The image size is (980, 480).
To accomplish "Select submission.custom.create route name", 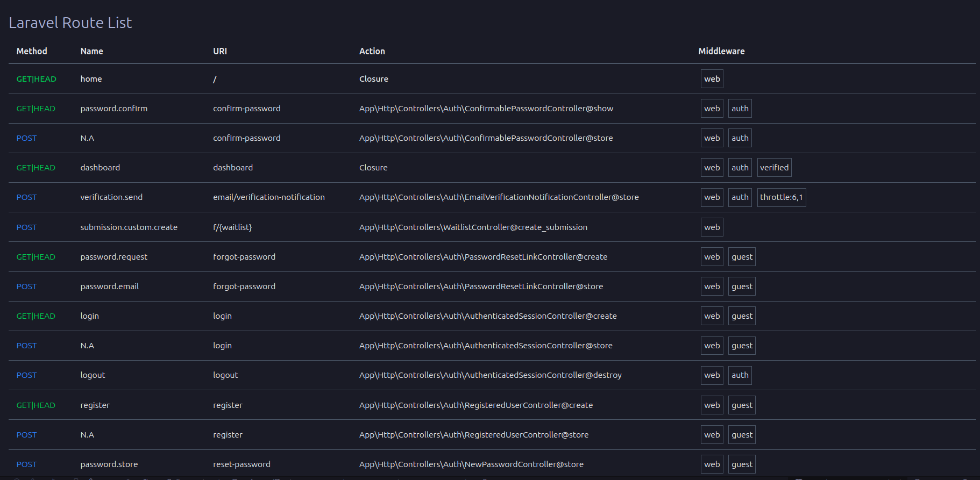I will click(129, 227).
